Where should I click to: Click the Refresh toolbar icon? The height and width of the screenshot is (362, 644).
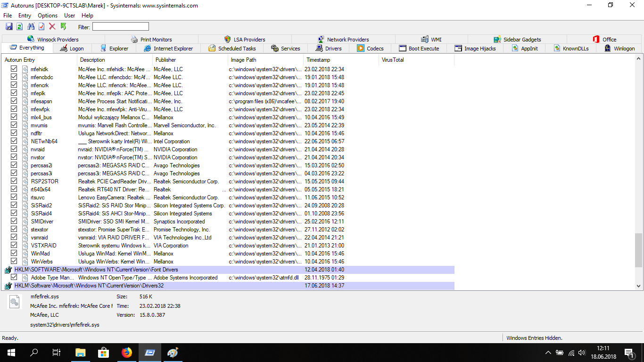click(x=20, y=27)
